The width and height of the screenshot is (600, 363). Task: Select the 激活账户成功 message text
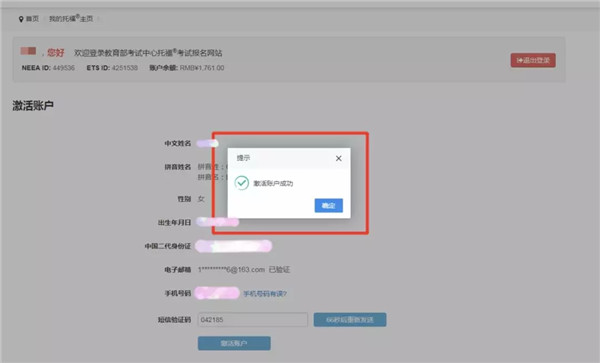pos(273,184)
